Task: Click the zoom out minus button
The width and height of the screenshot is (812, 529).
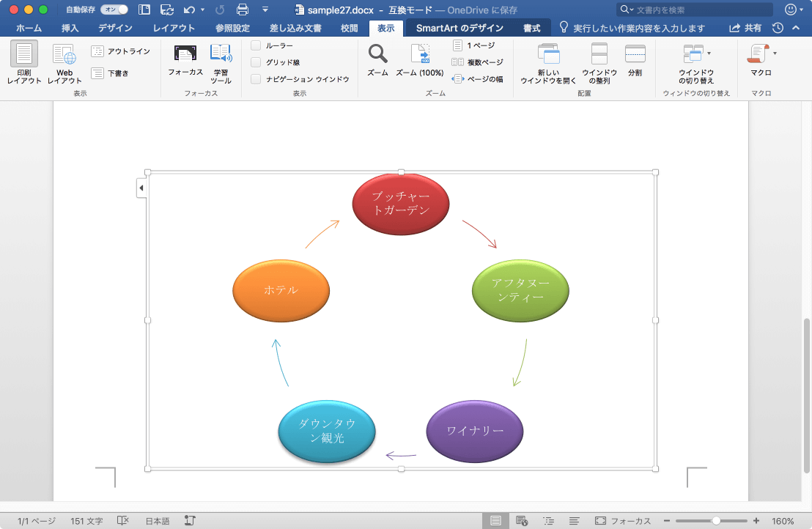Action: (666, 521)
